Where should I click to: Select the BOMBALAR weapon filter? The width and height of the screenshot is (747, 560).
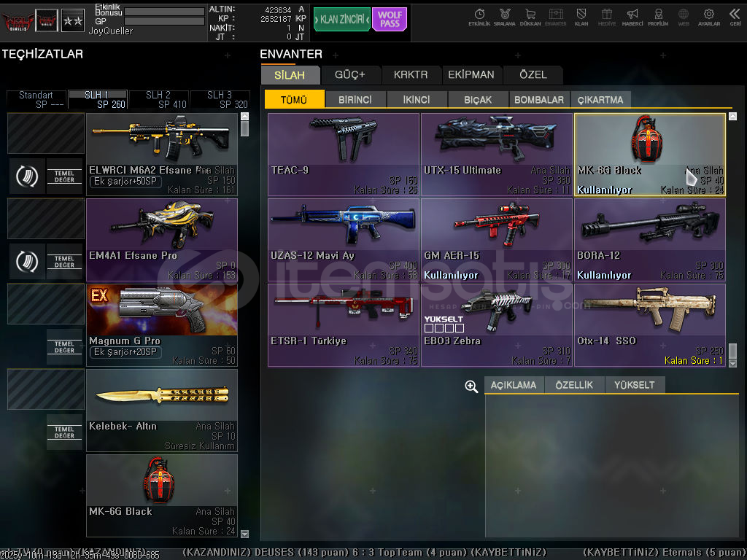(539, 99)
